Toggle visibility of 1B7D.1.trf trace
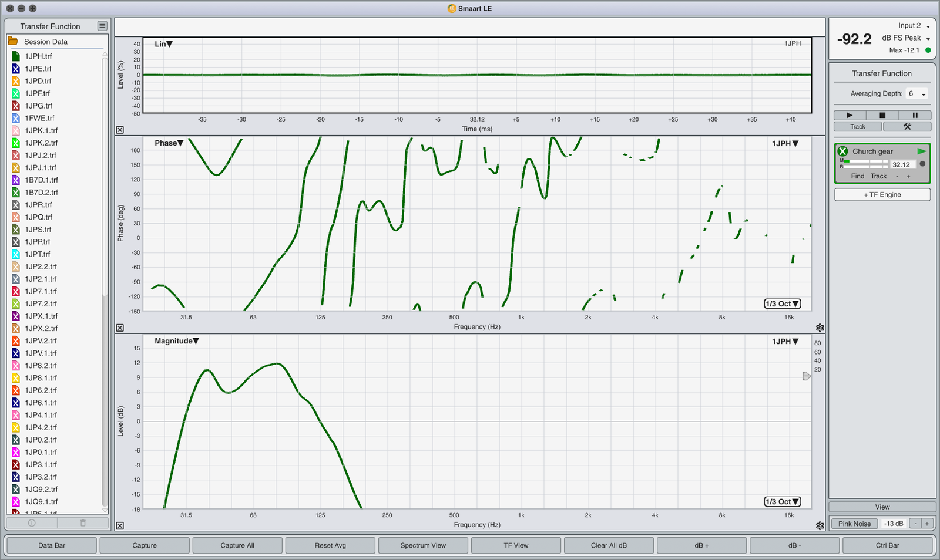 (16, 180)
